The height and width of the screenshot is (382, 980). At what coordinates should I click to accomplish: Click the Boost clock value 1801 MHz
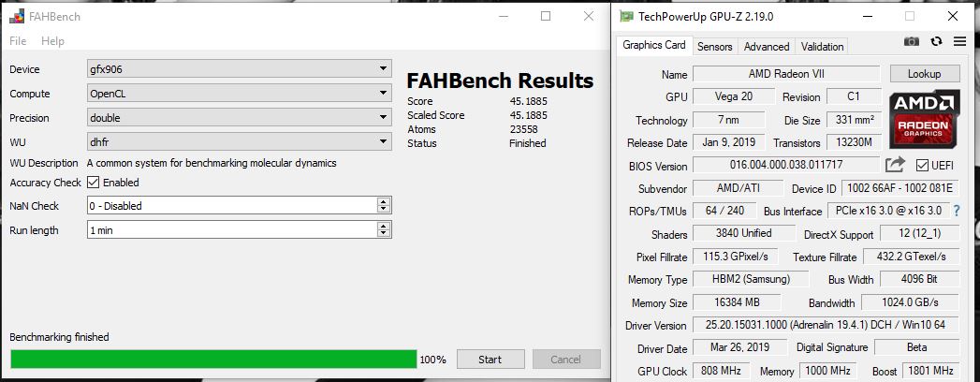coord(930,370)
